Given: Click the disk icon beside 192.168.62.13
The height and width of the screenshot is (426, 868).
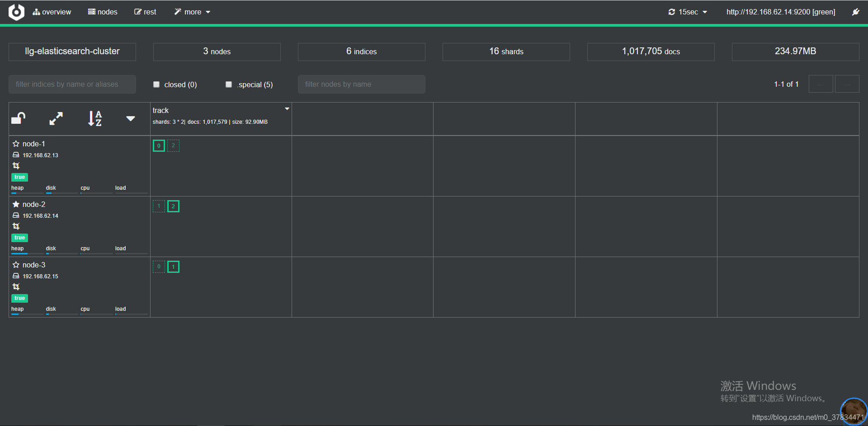Looking at the screenshot, I should (16, 155).
